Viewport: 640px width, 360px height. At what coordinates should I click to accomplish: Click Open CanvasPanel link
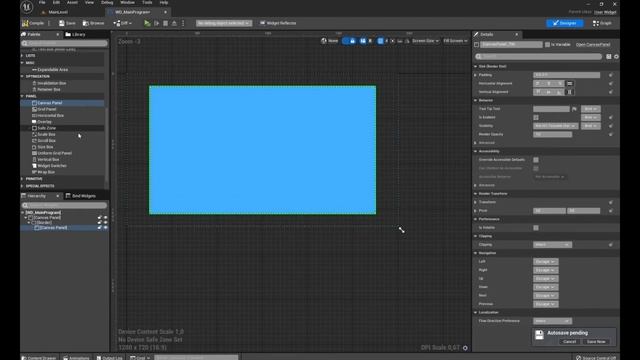[x=593, y=44]
